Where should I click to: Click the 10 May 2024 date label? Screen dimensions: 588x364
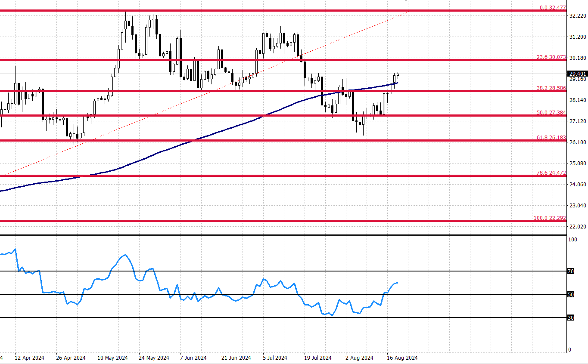pos(112,358)
